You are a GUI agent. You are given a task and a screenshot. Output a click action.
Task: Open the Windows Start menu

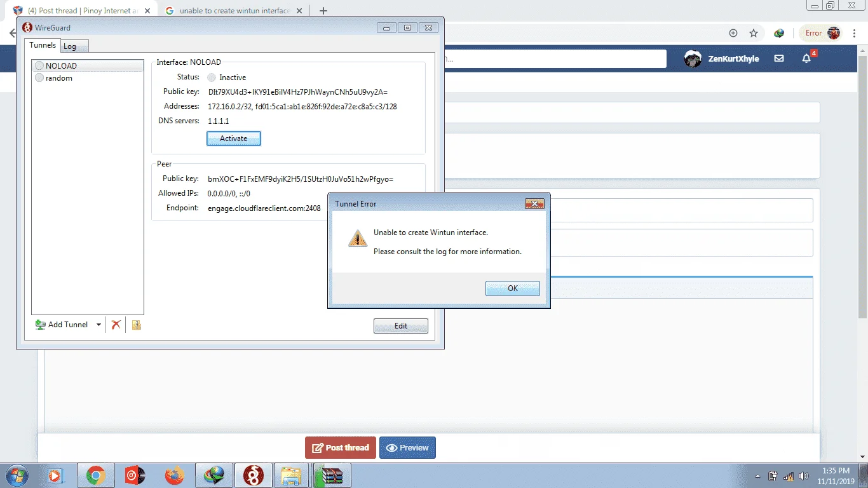tap(17, 475)
